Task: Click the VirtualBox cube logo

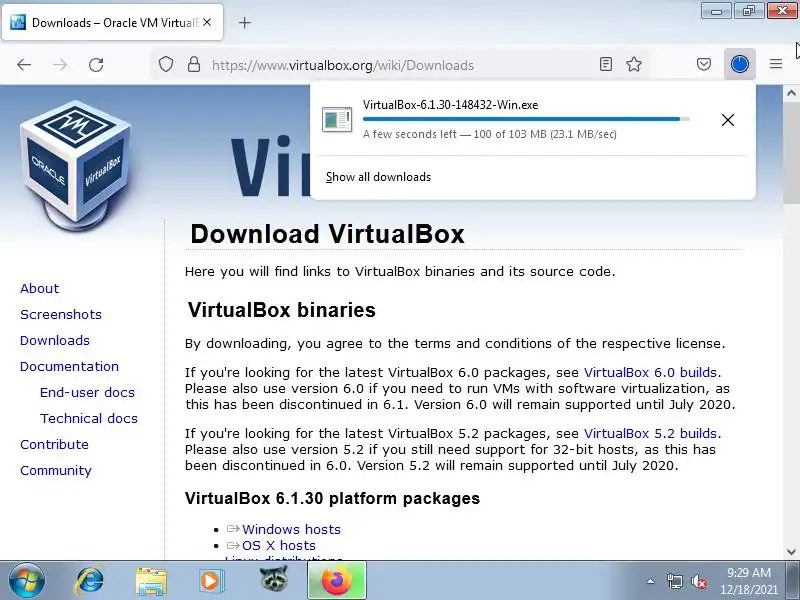Action: tap(76, 166)
